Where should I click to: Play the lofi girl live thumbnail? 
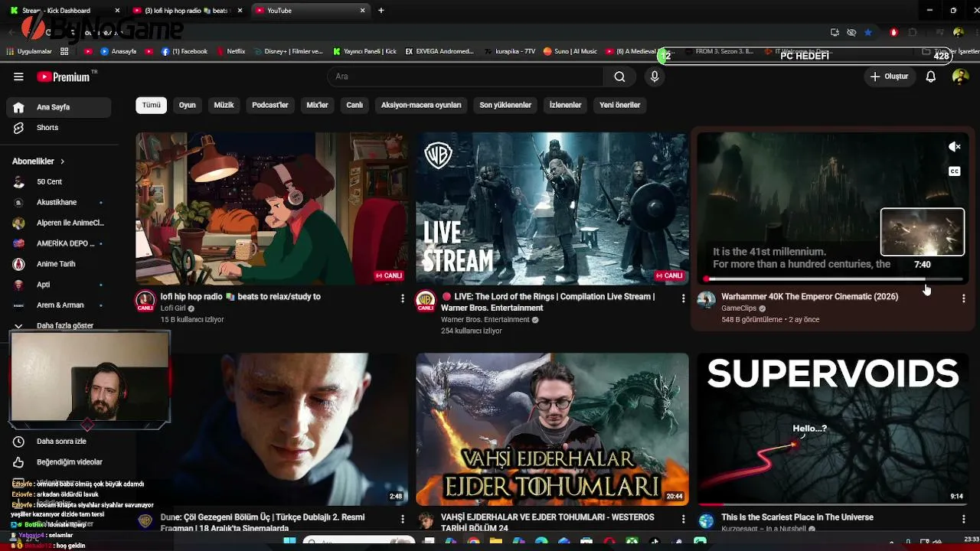pyautogui.click(x=272, y=208)
